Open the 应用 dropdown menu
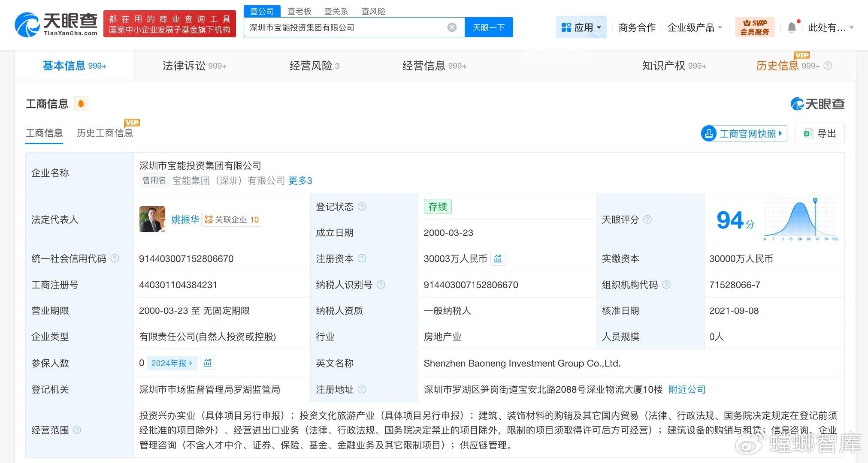This screenshot has width=868, height=463. point(581,27)
